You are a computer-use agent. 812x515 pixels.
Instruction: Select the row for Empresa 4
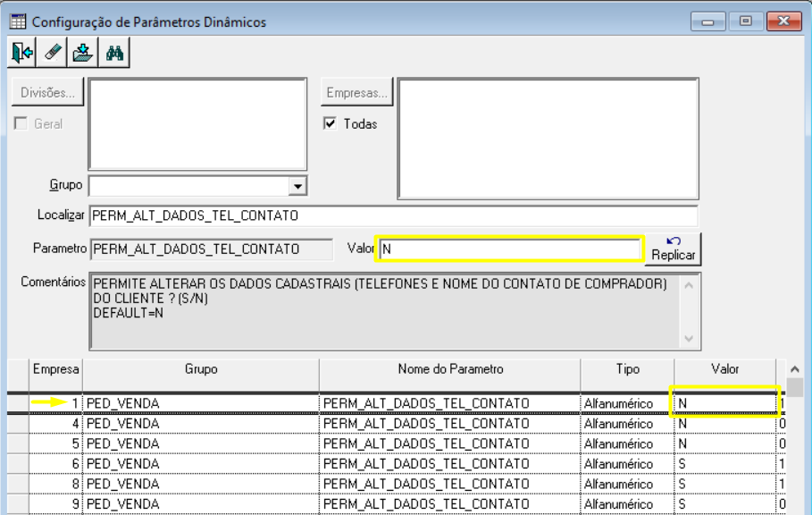[x=396, y=423]
